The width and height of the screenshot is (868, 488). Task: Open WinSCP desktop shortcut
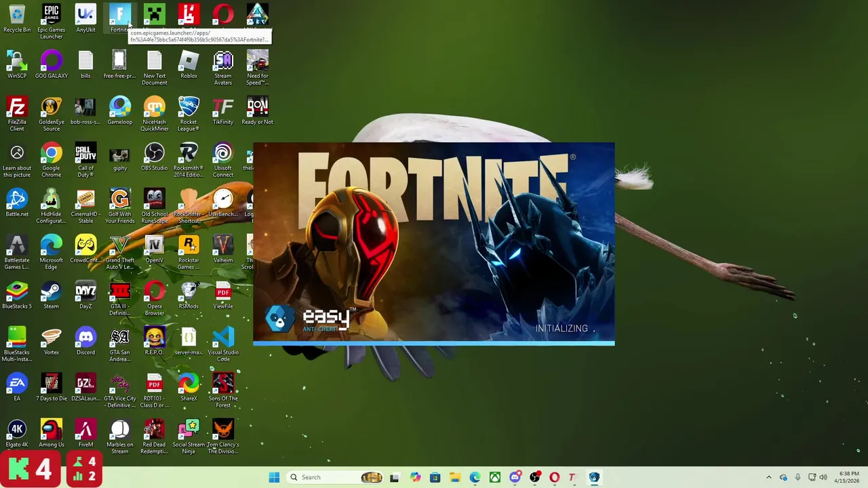tap(17, 64)
